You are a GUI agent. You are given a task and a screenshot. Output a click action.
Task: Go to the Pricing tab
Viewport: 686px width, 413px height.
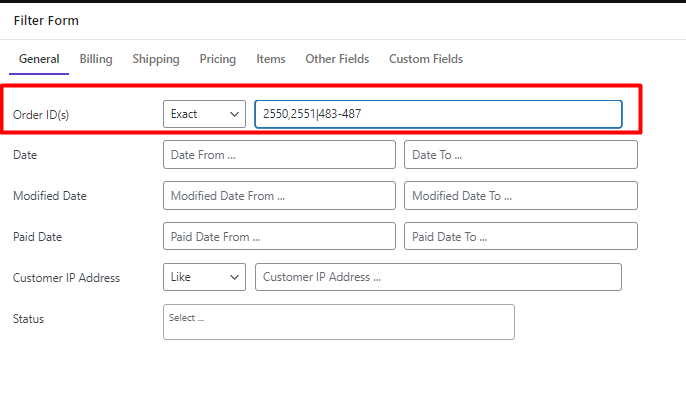(x=217, y=59)
